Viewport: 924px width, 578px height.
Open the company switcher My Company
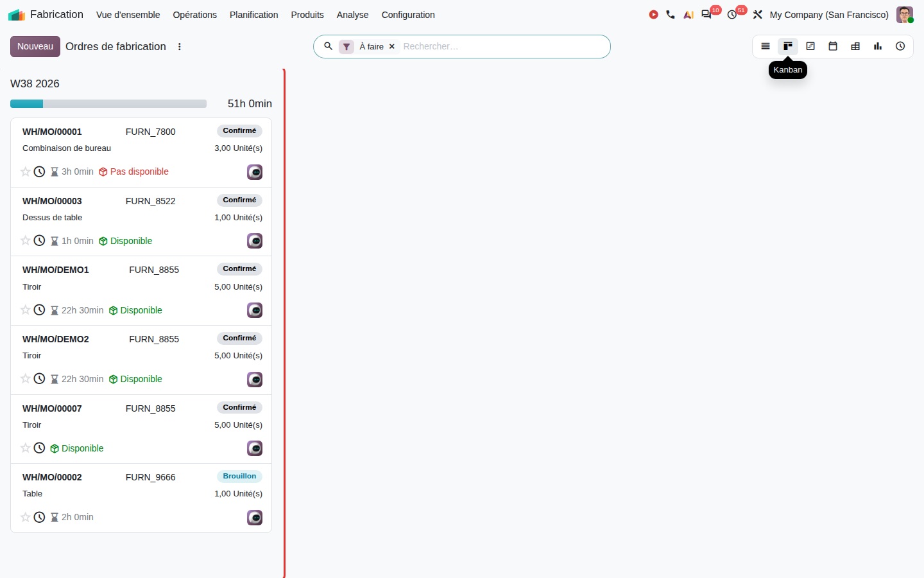[829, 15]
